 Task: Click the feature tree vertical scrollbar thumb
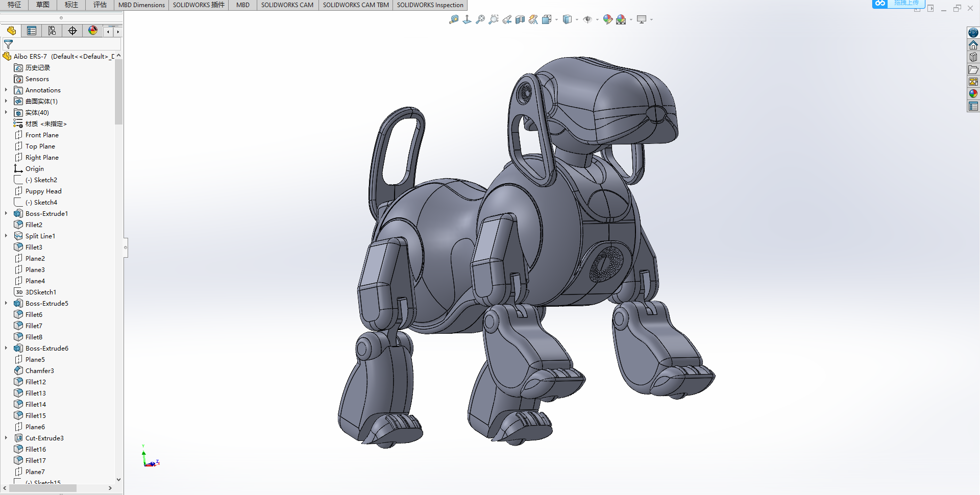[x=119, y=92]
